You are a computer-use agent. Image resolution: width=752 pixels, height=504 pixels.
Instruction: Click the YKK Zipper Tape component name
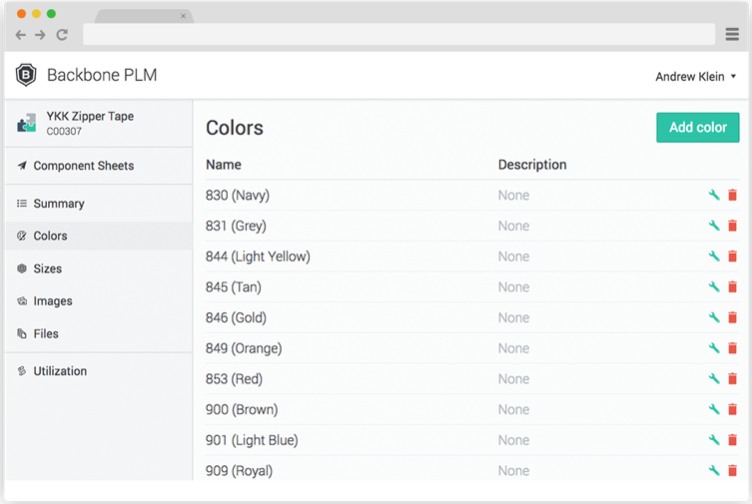(90, 117)
